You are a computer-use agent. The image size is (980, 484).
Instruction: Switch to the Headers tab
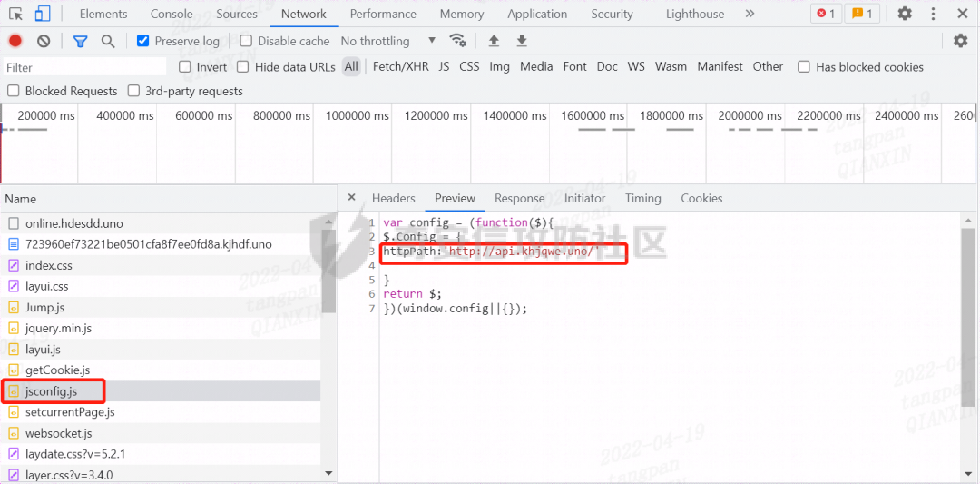393,198
